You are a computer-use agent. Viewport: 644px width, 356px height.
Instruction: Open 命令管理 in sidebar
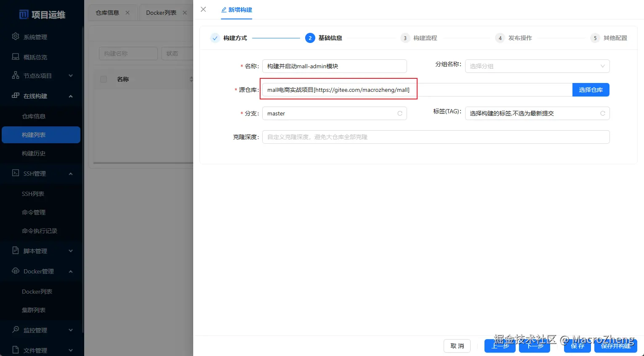(x=41, y=212)
